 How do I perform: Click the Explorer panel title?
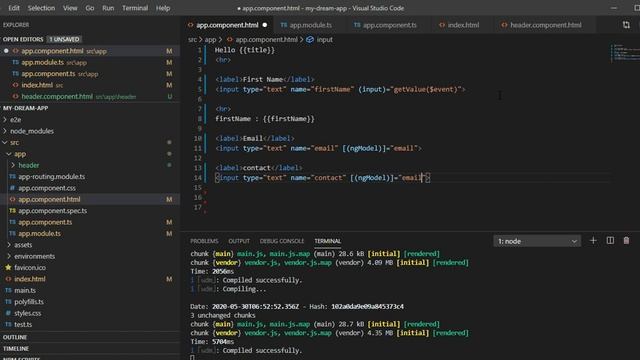pos(16,25)
